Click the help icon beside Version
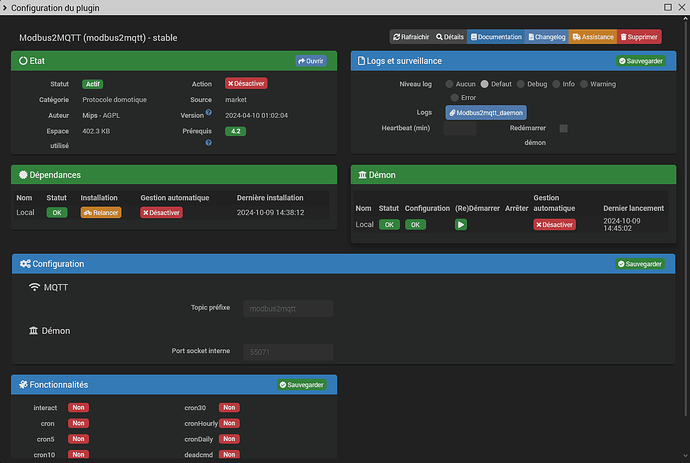Image resolution: width=690 pixels, height=463 pixels. pyautogui.click(x=209, y=113)
